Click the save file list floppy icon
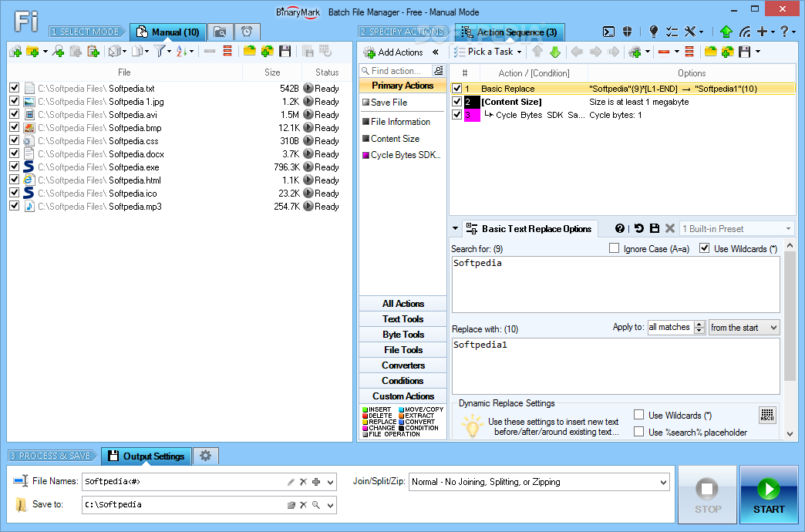The height and width of the screenshot is (532, 805). [285, 51]
